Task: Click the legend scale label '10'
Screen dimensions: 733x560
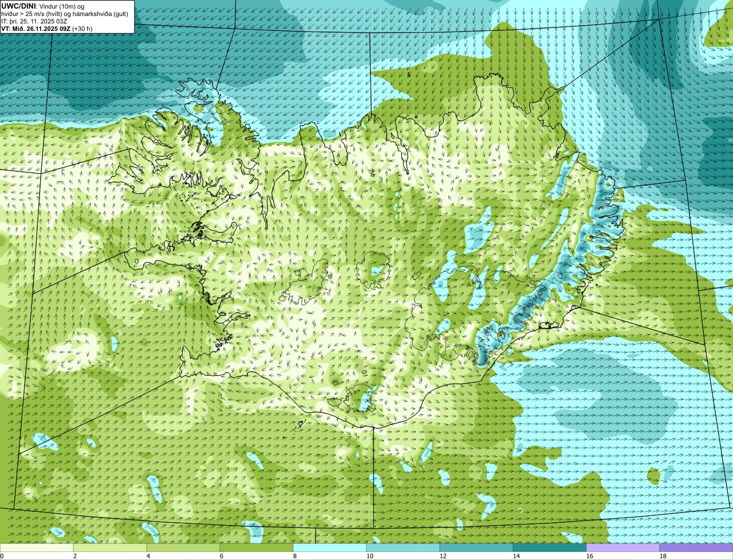Action: click(x=370, y=556)
